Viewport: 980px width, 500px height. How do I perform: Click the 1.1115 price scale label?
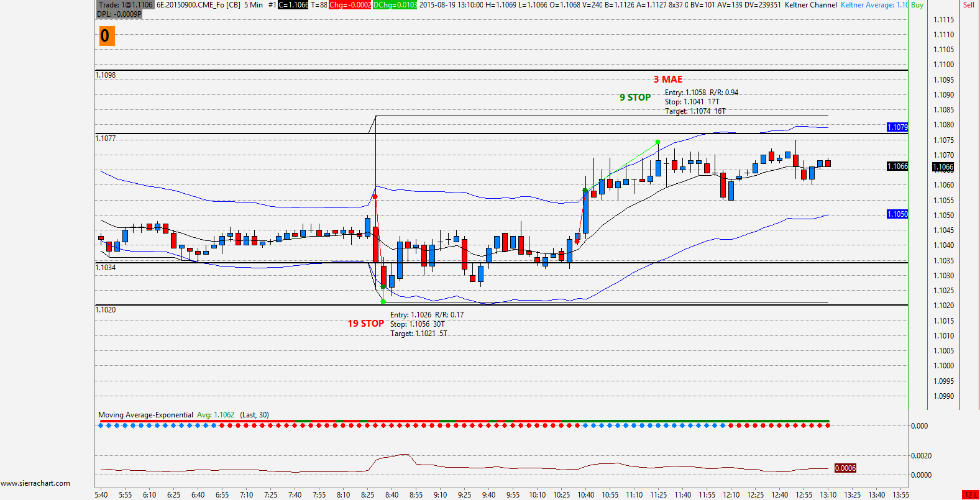click(944, 20)
